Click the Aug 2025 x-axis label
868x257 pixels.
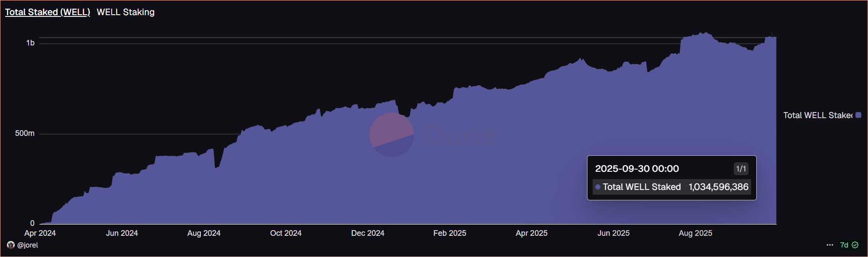695,233
